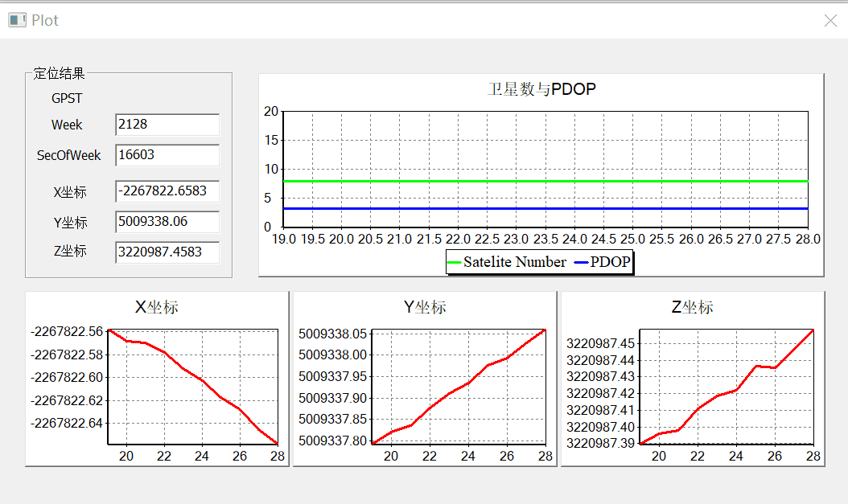Click the -2267822.60 y-axis label
Viewport: 848px width, 504px height.
pyautogui.click(x=67, y=378)
